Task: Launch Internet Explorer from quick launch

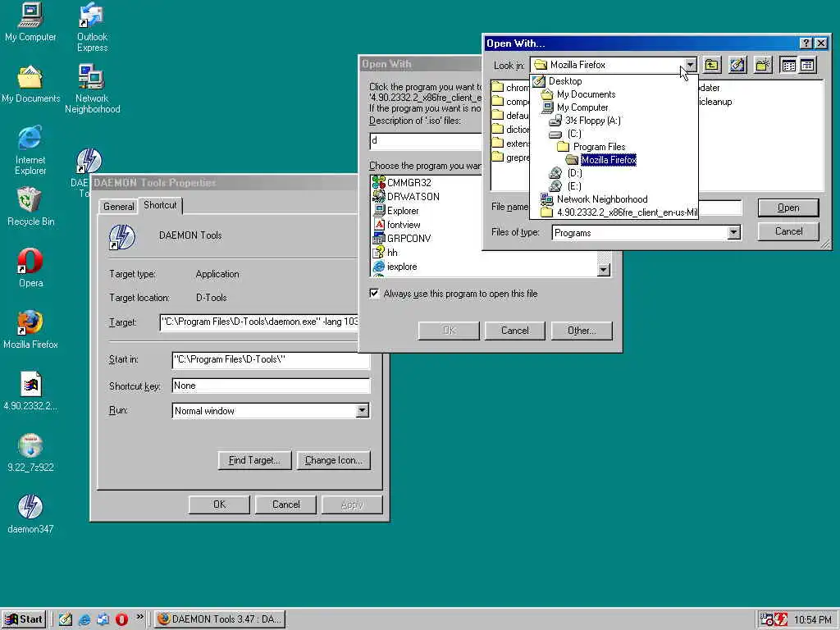Action: pos(84,619)
